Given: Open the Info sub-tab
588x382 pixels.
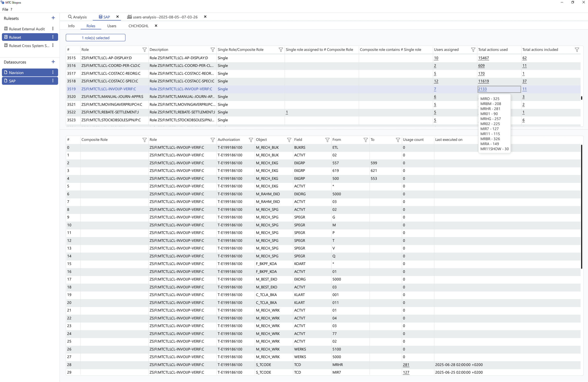Looking at the screenshot, I should [x=71, y=26].
